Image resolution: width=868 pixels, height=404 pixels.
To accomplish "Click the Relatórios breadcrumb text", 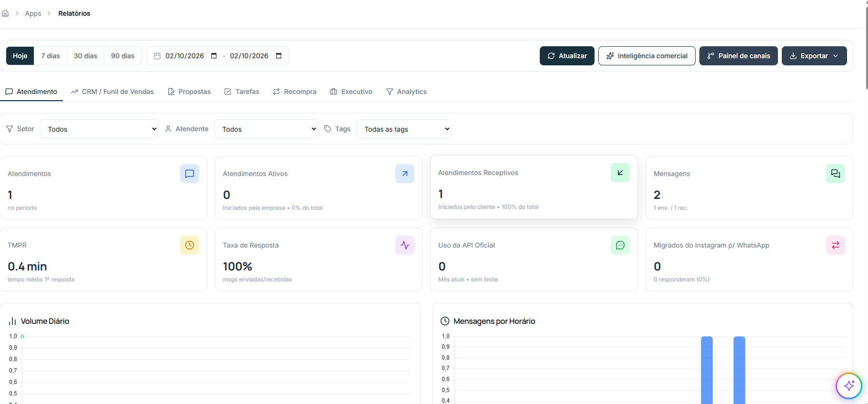I will [x=74, y=13].
